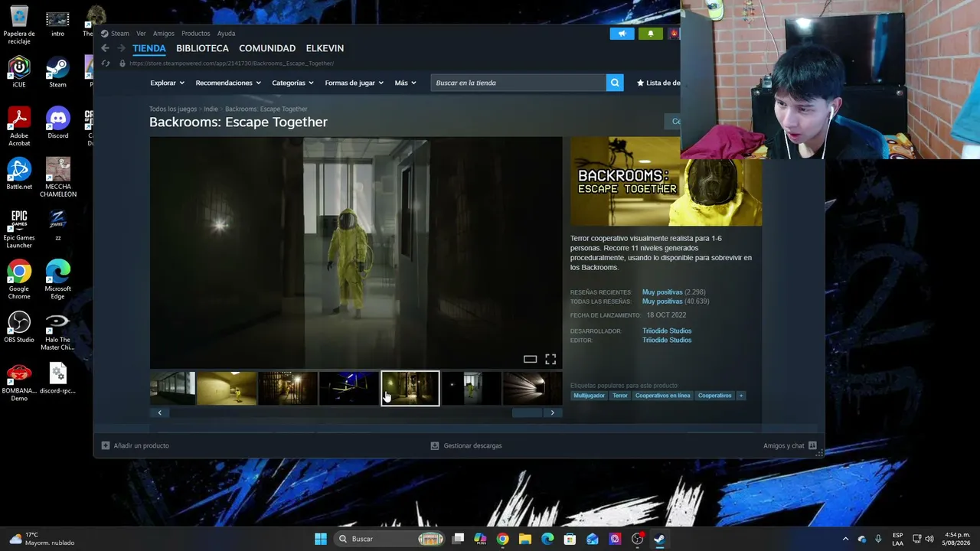Viewport: 980px width, 551px height.
Task: Open File Explorer from the taskbar
Action: pos(525,539)
